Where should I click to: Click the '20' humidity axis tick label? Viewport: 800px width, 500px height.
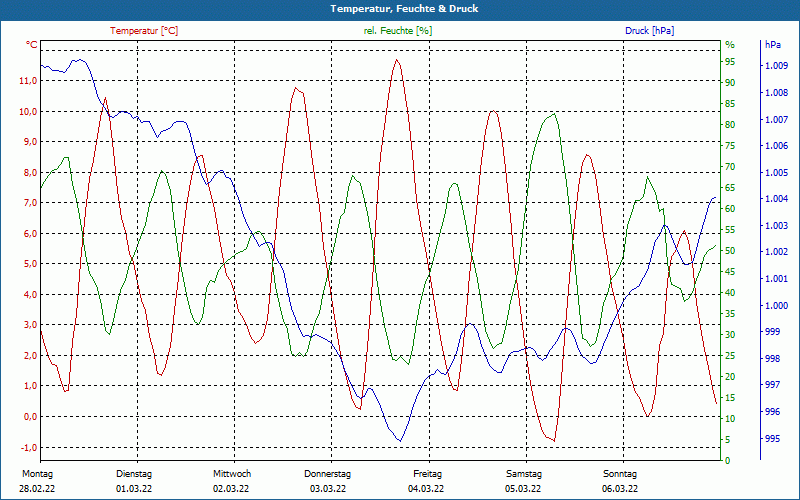click(x=730, y=377)
